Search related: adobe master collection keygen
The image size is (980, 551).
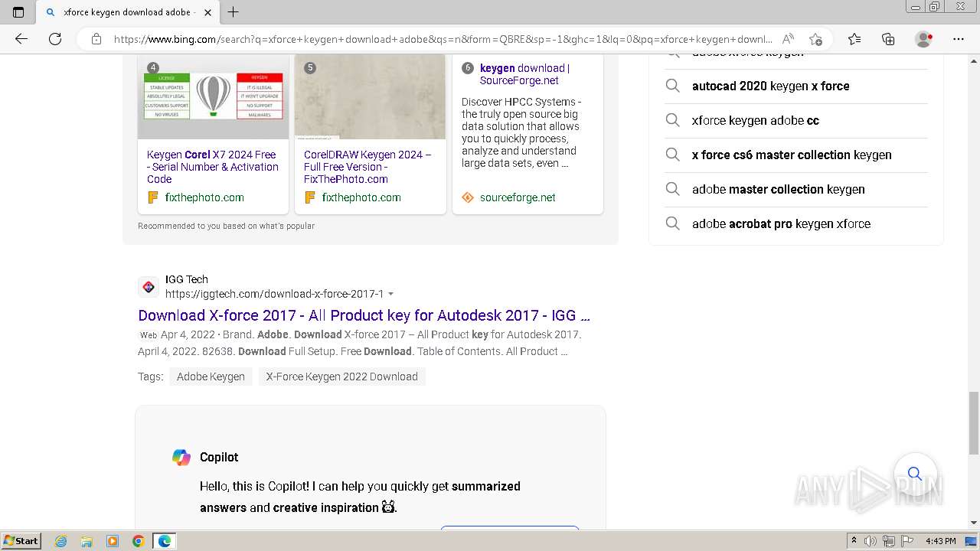coord(778,189)
